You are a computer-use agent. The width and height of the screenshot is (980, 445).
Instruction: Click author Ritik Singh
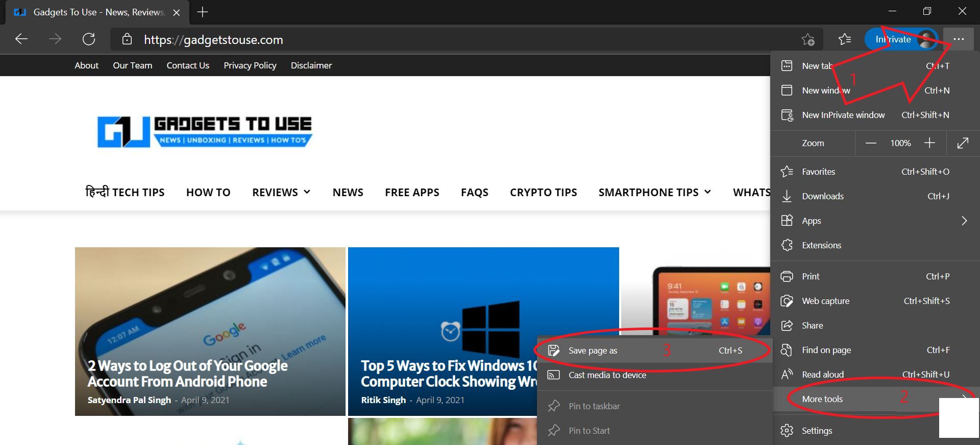383,400
